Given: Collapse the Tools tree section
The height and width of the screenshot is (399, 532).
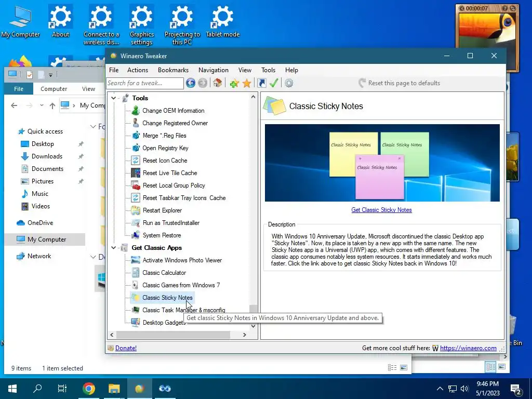Looking at the screenshot, I should pos(114,98).
